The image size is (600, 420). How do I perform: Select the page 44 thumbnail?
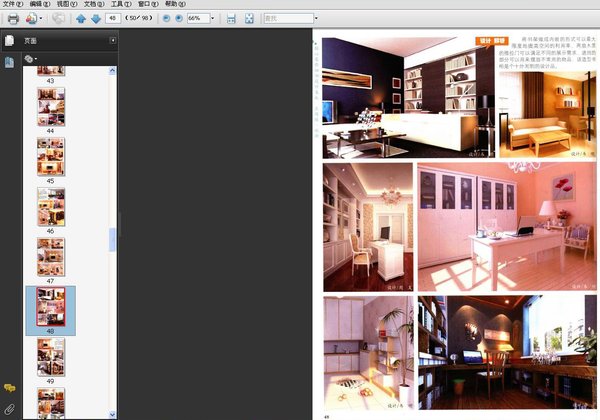(51, 107)
